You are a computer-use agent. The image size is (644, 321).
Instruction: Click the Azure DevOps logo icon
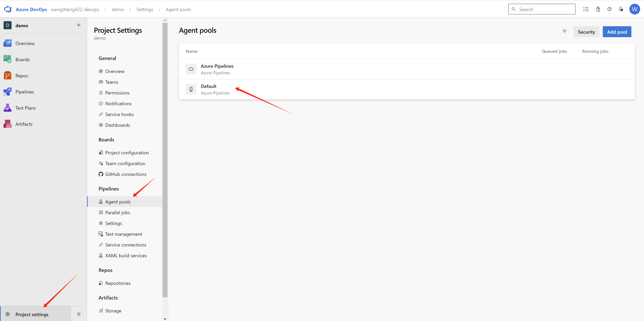(x=8, y=9)
